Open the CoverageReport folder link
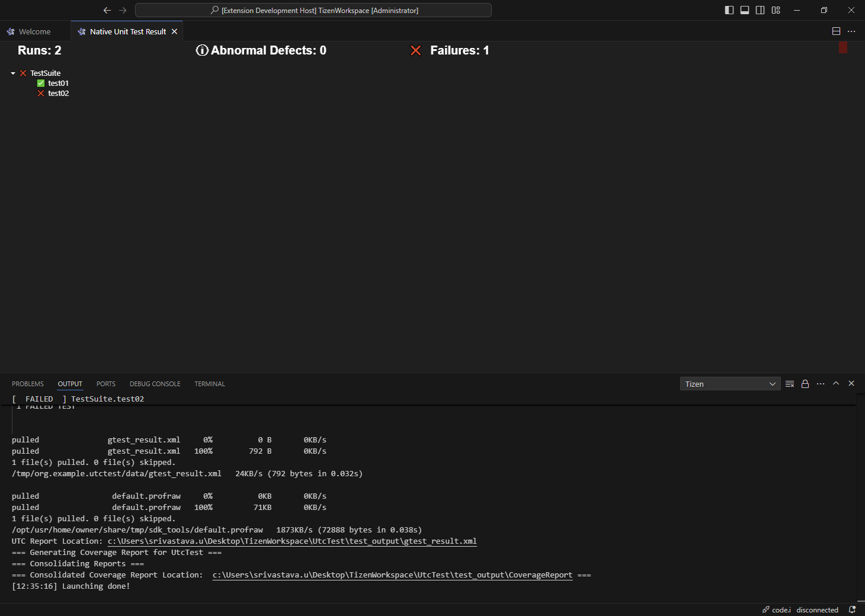Screen dimensions: 865x616 pyautogui.click(x=392, y=575)
